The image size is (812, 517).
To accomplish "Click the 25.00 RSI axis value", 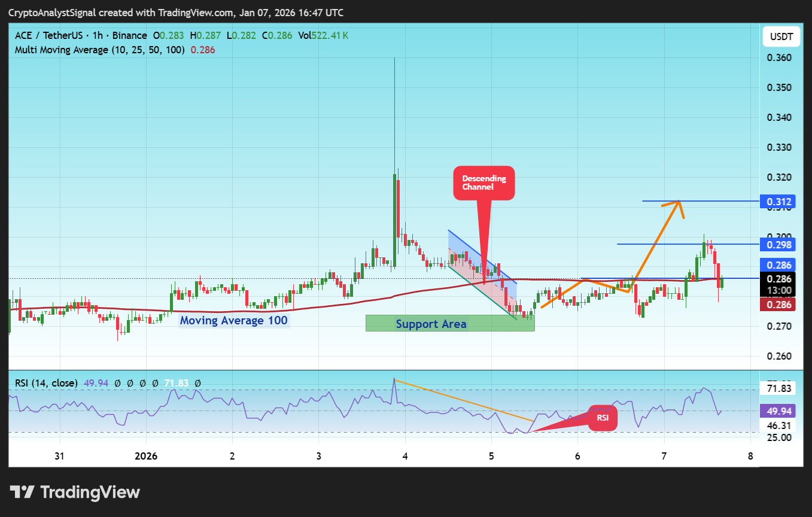I will [780, 437].
